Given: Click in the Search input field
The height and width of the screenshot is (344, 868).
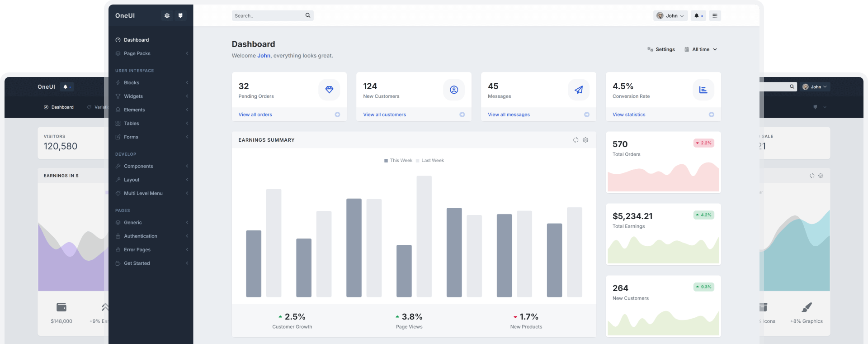Looking at the screenshot, I should point(268,16).
